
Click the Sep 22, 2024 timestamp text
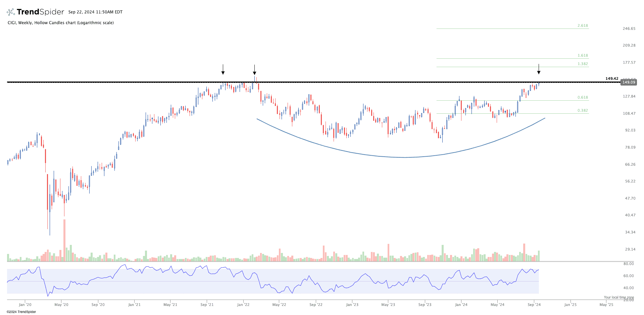pos(95,12)
